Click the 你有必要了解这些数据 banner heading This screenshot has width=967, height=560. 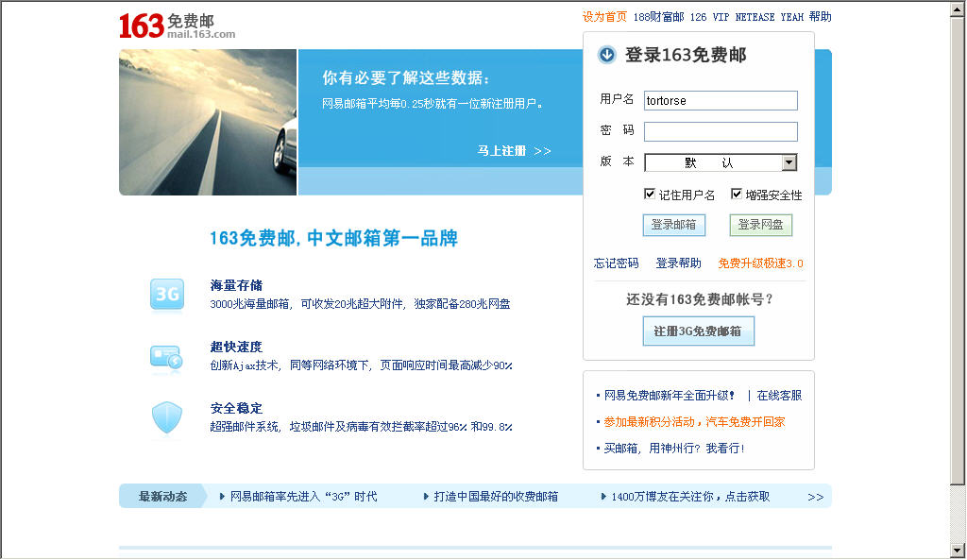pyautogui.click(x=406, y=78)
